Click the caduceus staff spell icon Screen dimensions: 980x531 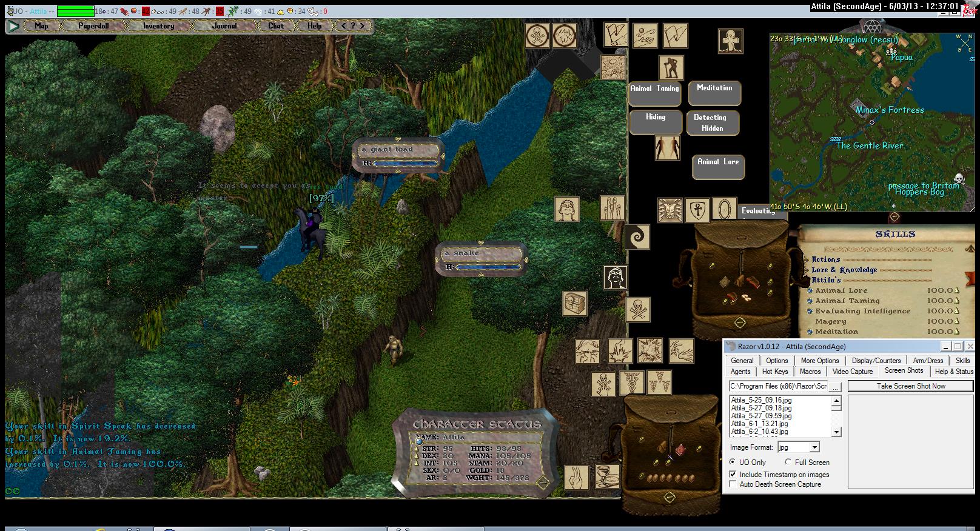click(x=631, y=383)
